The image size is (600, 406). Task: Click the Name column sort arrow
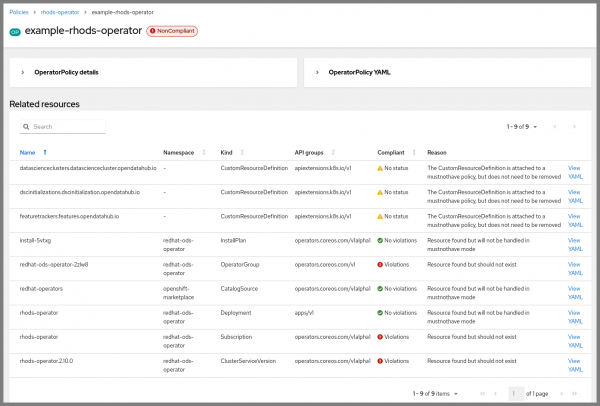tap(44, 152)
